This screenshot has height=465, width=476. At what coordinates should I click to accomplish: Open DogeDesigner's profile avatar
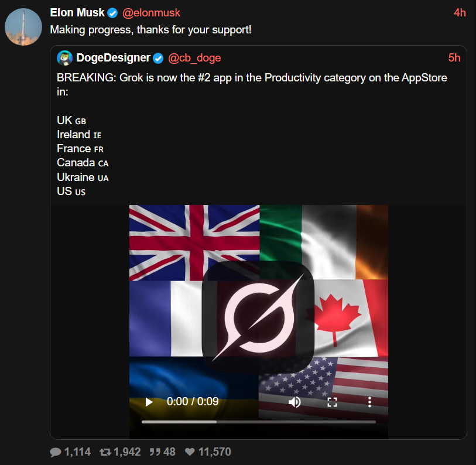click(x=64, y=58)
